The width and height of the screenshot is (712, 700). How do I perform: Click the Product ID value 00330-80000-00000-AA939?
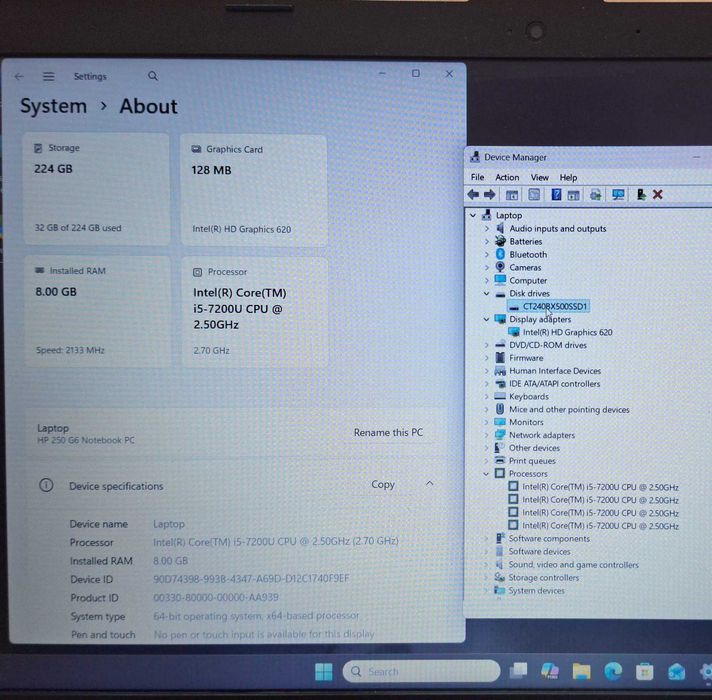tap(216, 597)
